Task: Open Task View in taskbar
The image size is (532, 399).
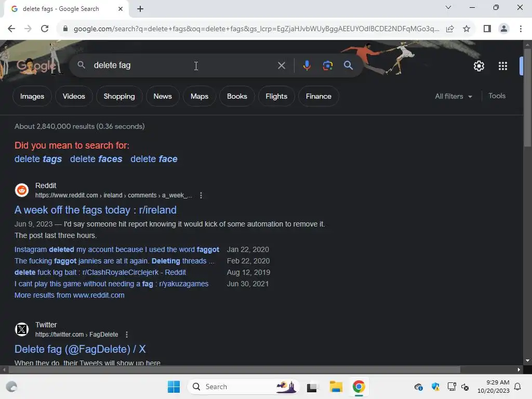Action: tap(312, 387)
